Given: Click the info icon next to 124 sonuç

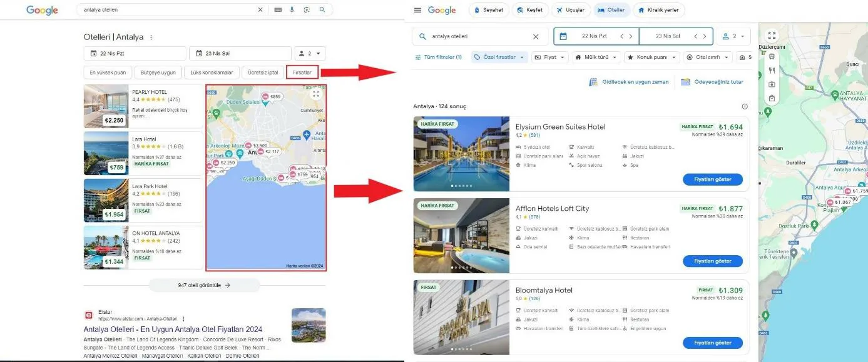Looking at the screenshot, I should (x=745, y=106).
